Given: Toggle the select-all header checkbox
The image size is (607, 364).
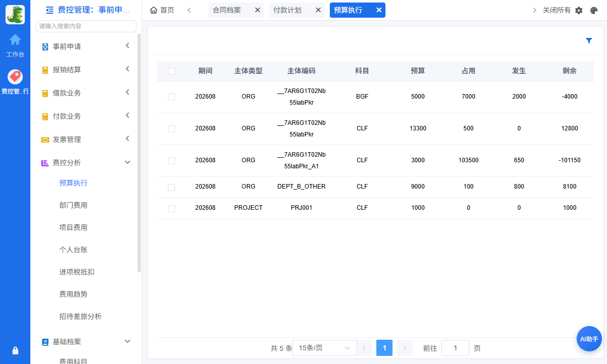Looking at the screenshot, I should (x=171, y=71).
